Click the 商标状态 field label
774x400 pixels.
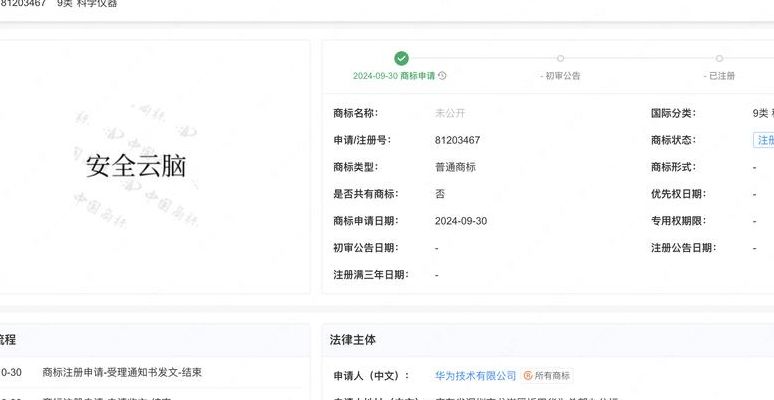[x=673, y=140]
